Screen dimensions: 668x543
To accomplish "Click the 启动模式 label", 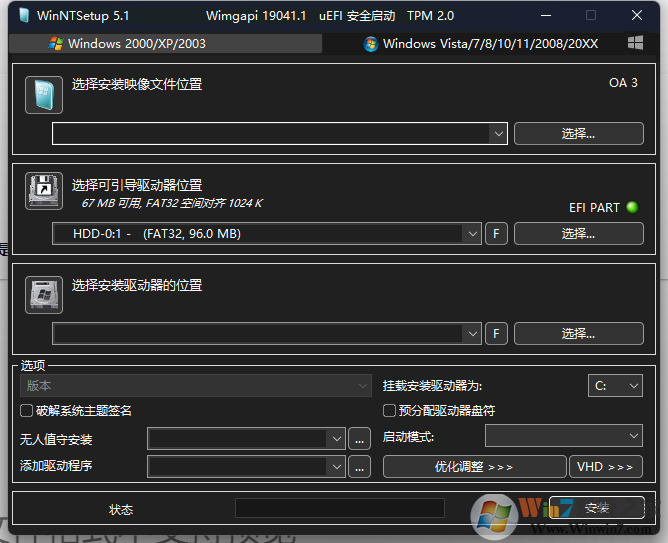I will pos(408,437).
